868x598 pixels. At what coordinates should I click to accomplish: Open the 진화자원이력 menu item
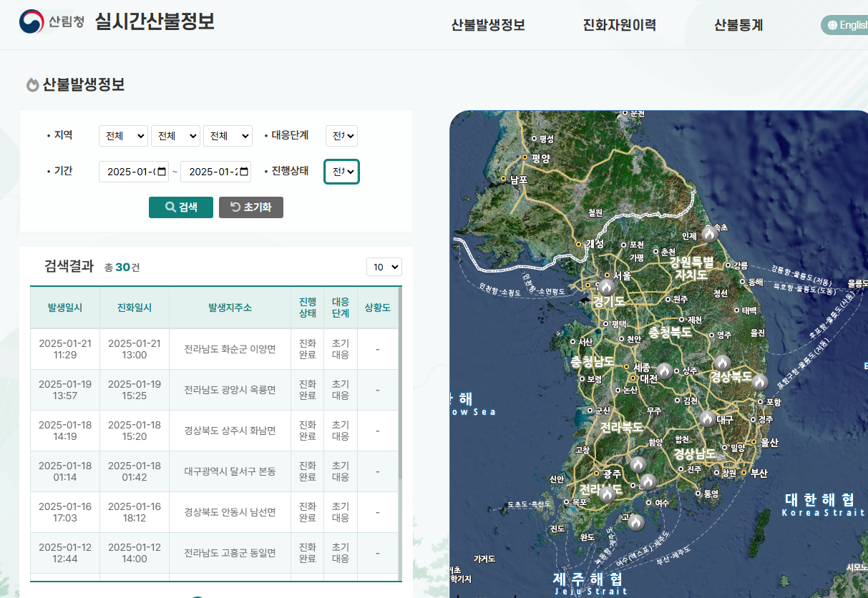click(x=618, y=24)
